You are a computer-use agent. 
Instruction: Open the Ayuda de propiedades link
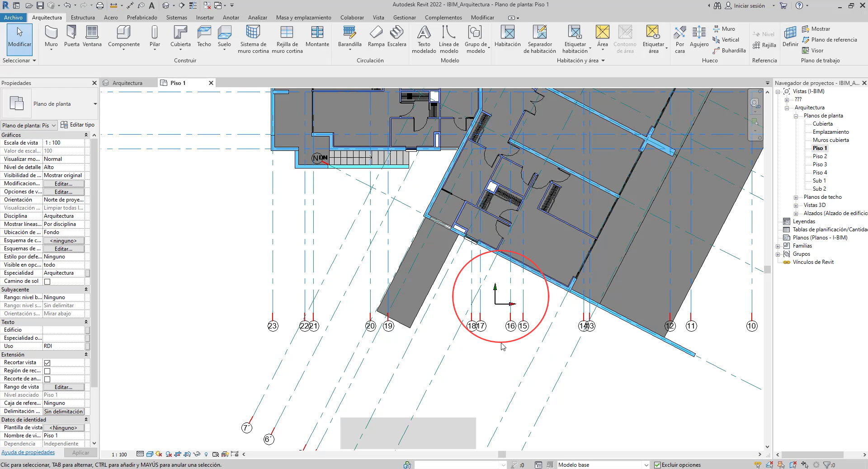28,452
